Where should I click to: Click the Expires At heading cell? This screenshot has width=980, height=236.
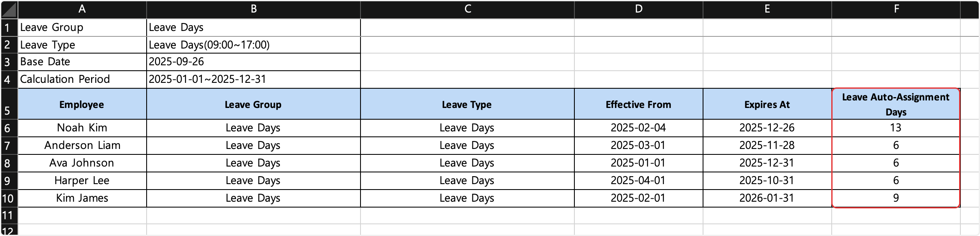[767, 104]
